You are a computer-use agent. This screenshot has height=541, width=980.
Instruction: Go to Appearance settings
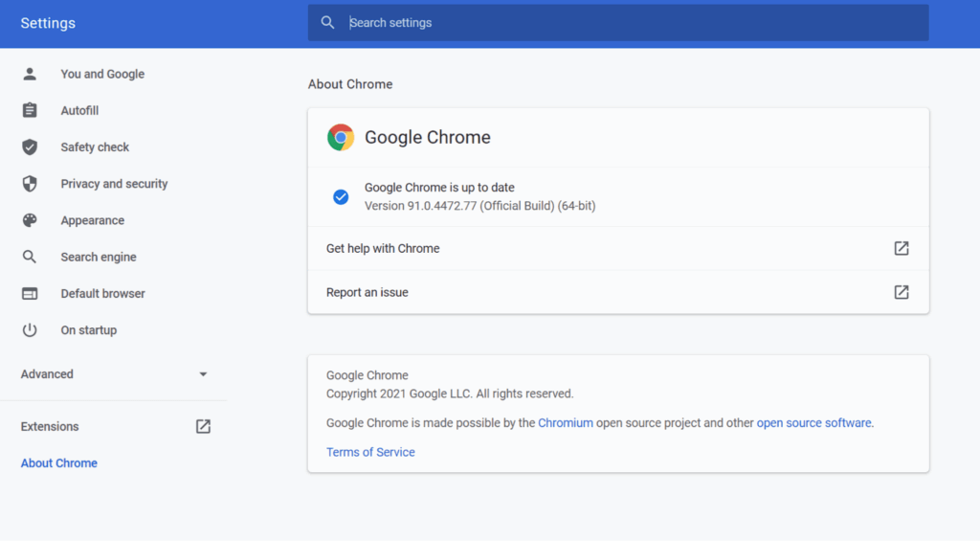click(x=93, y=220)
